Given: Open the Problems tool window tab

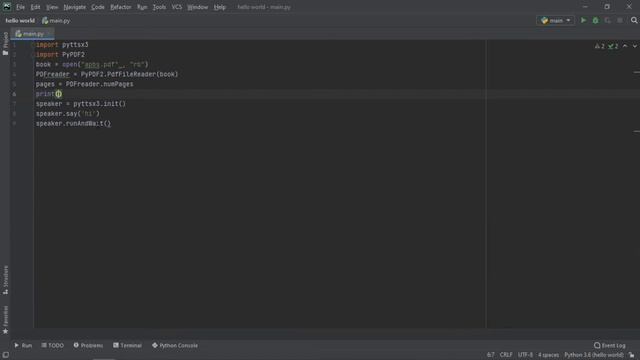Looking at the screenshot, I should point(88,345).
